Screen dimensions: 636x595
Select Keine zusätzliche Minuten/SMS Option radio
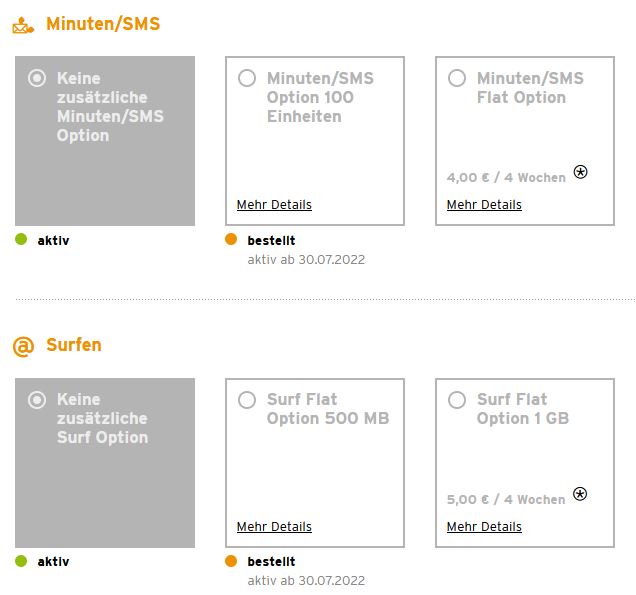(x=37, y=78)
